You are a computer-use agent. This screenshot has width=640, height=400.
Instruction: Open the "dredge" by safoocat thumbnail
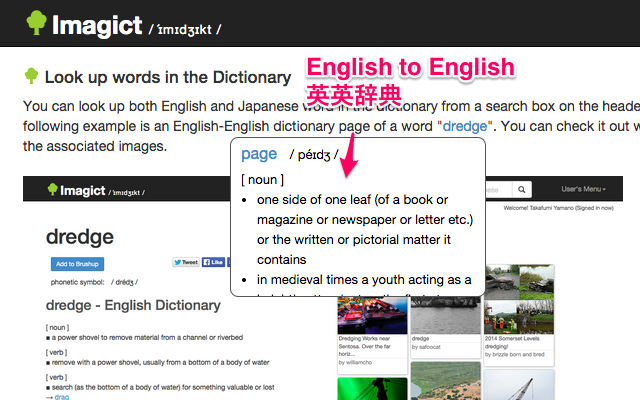click(x=446, y=315)
